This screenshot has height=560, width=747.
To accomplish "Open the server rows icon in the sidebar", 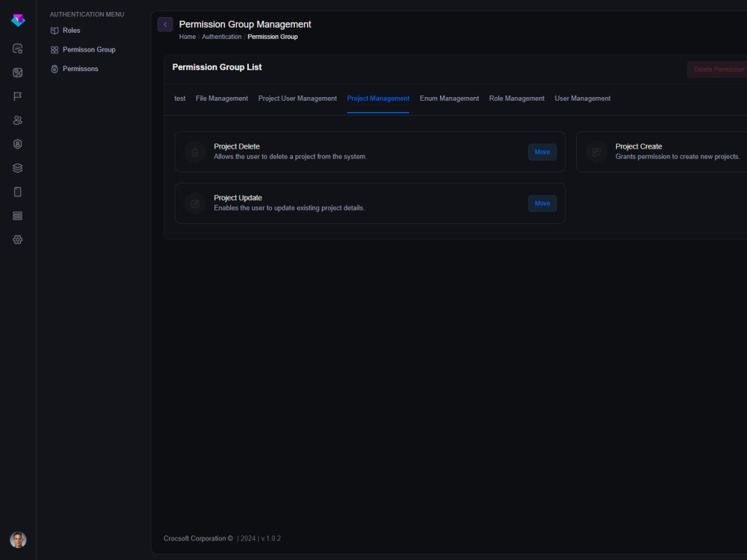I will pos(18,216).
